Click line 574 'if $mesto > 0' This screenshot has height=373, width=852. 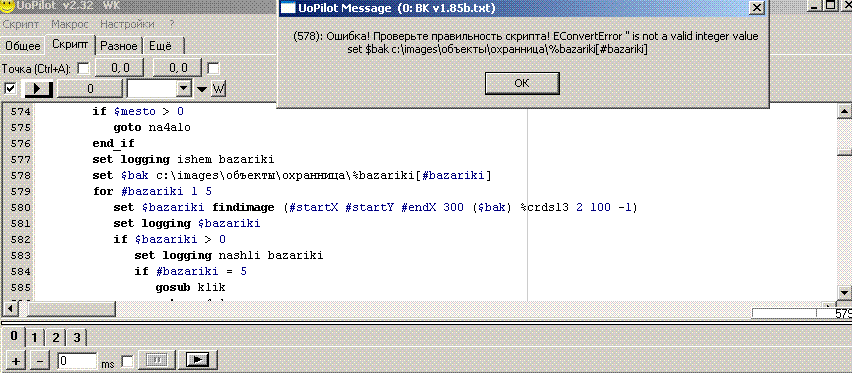138,111
